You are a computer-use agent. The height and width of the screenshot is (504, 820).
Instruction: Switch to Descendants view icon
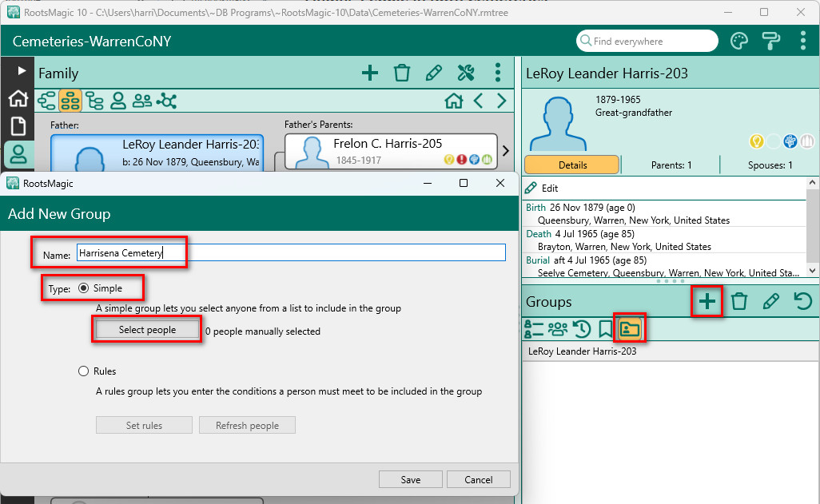coord(94,101)
